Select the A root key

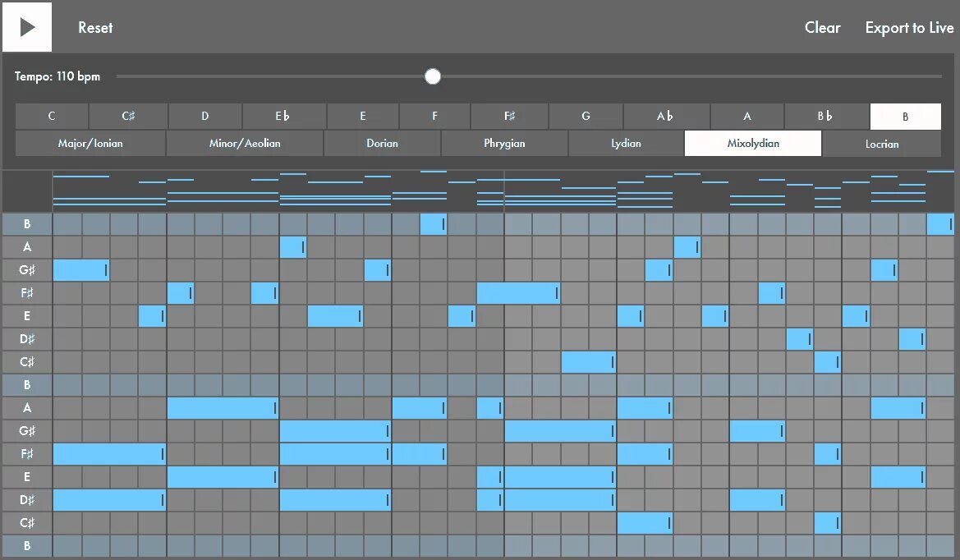pos(747,117)
